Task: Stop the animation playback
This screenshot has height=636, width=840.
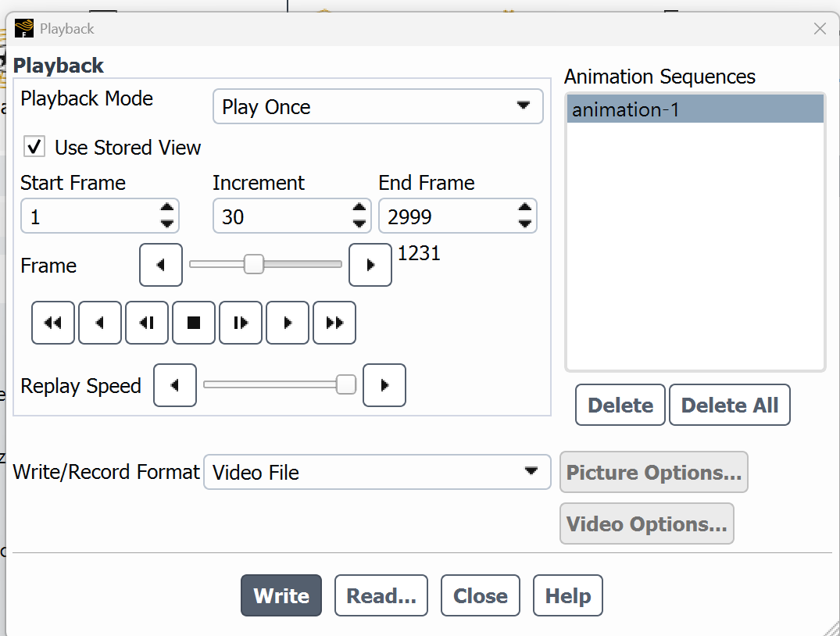Action: 194,323
